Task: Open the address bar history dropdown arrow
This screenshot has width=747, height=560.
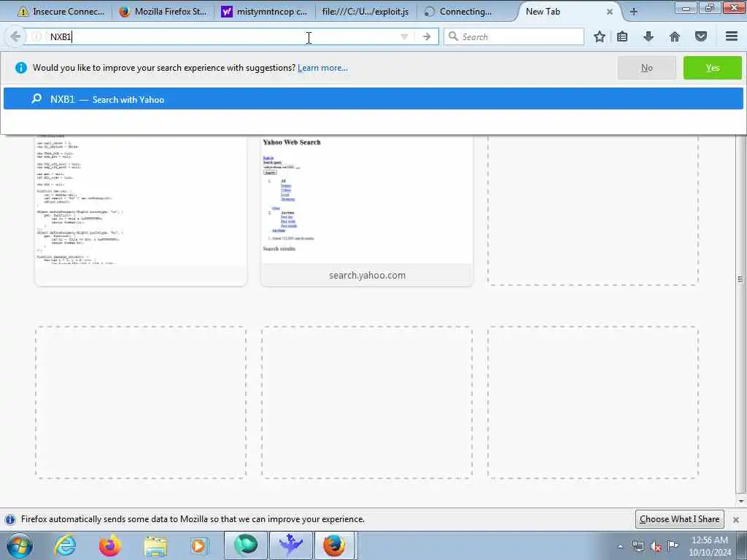Action: tap(404, 36)
